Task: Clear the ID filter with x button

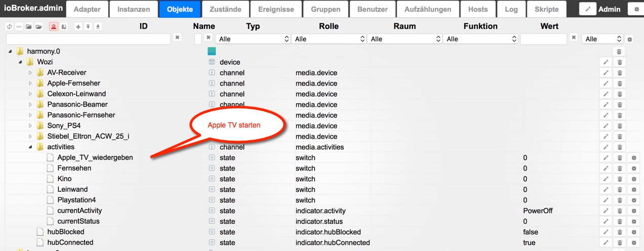Action: coord(177,37)
